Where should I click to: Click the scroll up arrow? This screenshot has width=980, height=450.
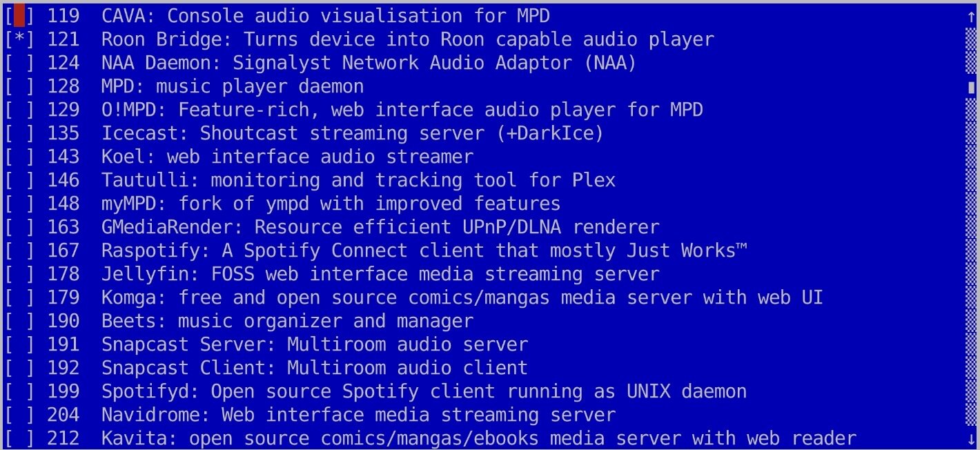(x=972, y=15)
